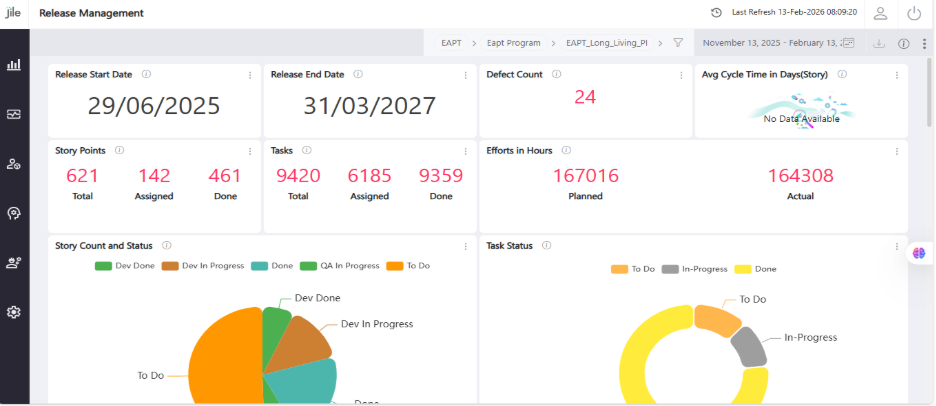Viewport: 936px width, 406px height.
Task: Click the info icon in top toolbar
Action: pos(904,43)
